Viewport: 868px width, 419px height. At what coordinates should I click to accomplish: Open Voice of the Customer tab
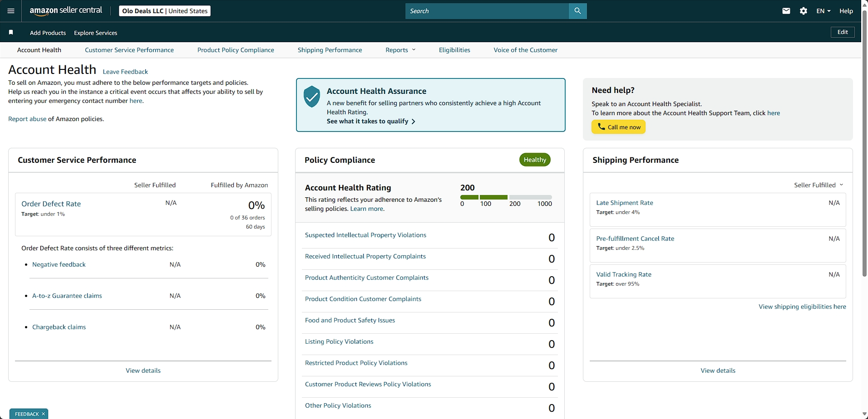[x=525, y=50]
